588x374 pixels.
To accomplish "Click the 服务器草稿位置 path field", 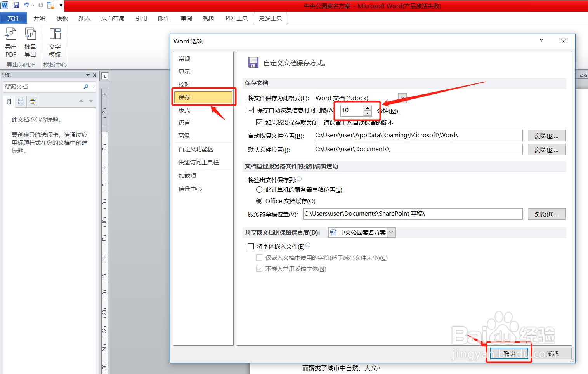I will tap(413, 214).
